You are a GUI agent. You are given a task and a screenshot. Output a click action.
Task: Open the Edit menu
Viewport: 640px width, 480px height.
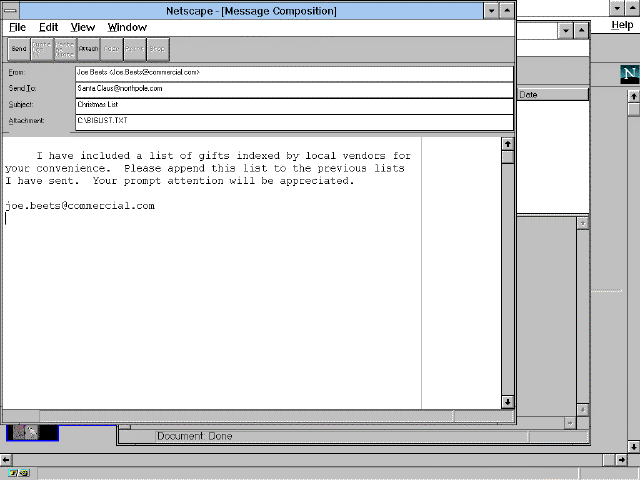pyautogui.click(x=49, y=27)
